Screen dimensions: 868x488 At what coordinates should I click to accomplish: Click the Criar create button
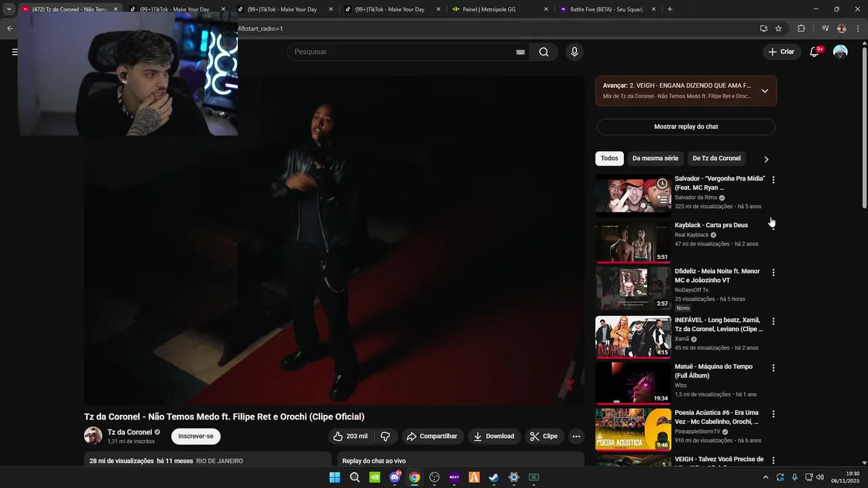(781, 52)
